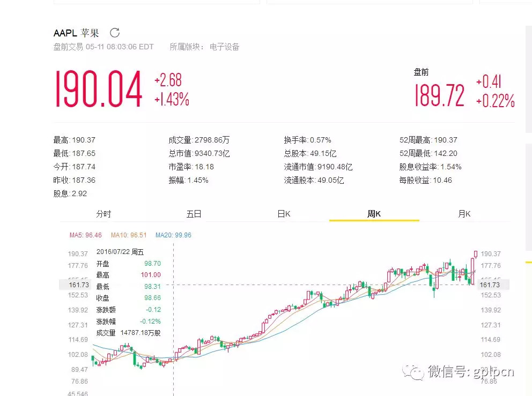Screen dimensions: 532x396
Task: Click the tooltip 成交量 14787.18万股 row
Action: tap(129, 333)
